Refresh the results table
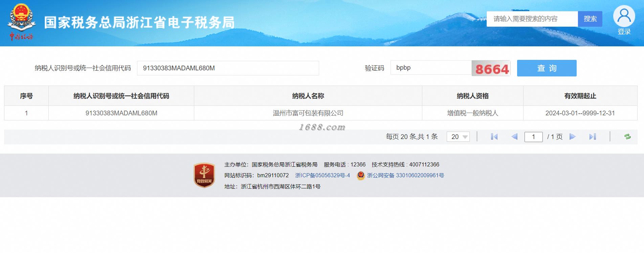 (627, 137)
